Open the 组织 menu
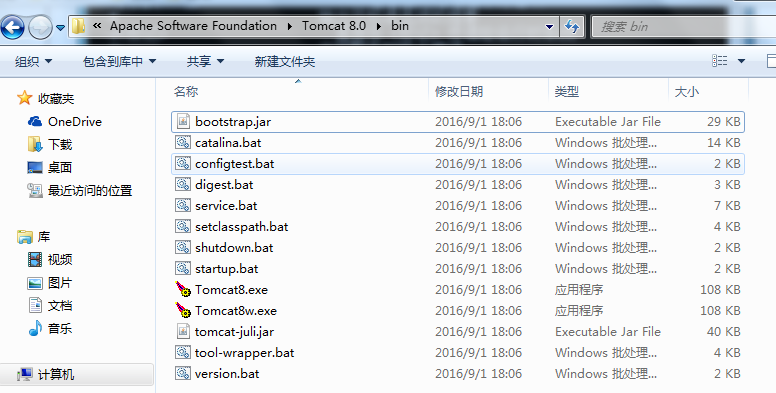Viewport: 776px width, 393px height. 33,61
